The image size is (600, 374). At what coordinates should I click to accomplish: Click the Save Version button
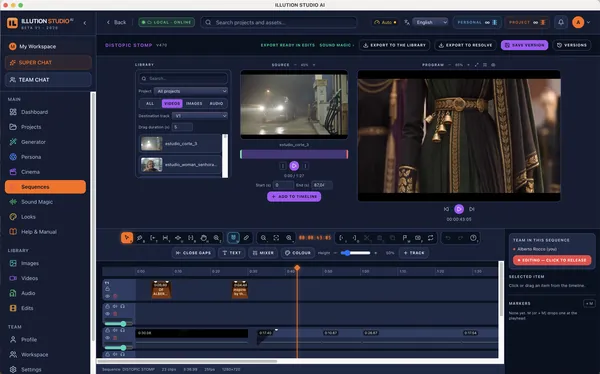click(524, 45)
